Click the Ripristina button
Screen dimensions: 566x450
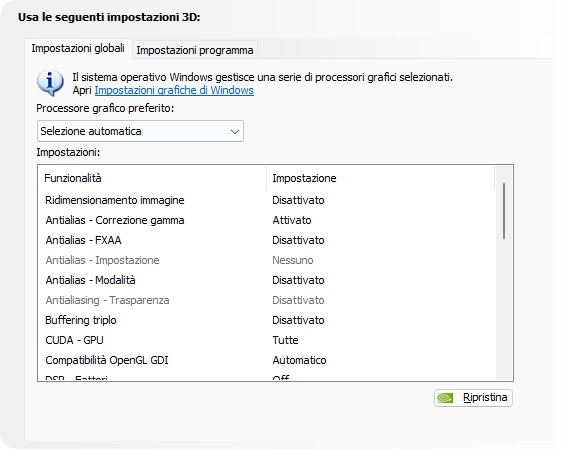coord(473,398)
